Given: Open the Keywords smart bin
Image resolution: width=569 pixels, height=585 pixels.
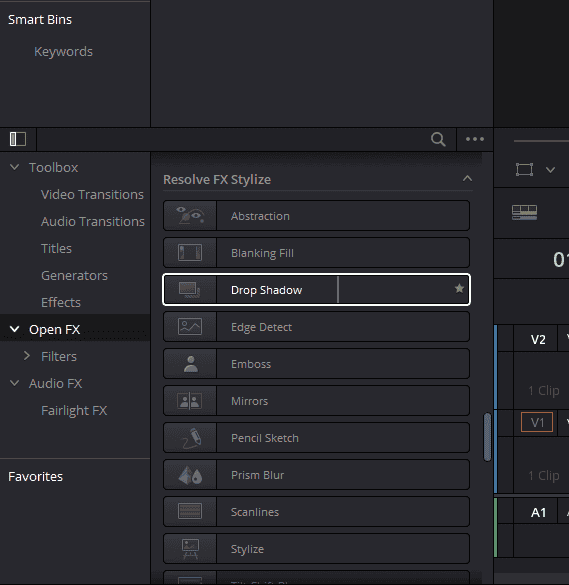Looking at the screenshot, I should click(63, 51).
